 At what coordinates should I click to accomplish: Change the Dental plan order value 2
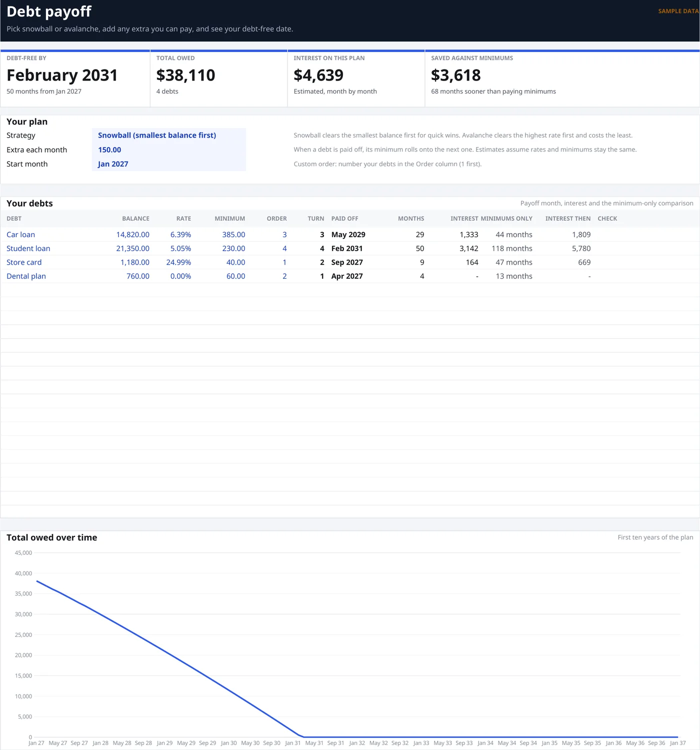[x=284, y=276]
